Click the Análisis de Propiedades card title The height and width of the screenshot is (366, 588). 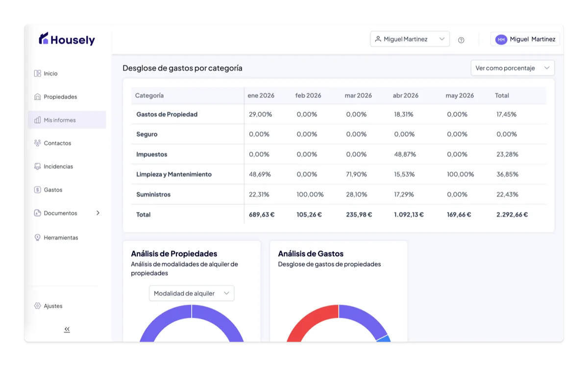174,254
